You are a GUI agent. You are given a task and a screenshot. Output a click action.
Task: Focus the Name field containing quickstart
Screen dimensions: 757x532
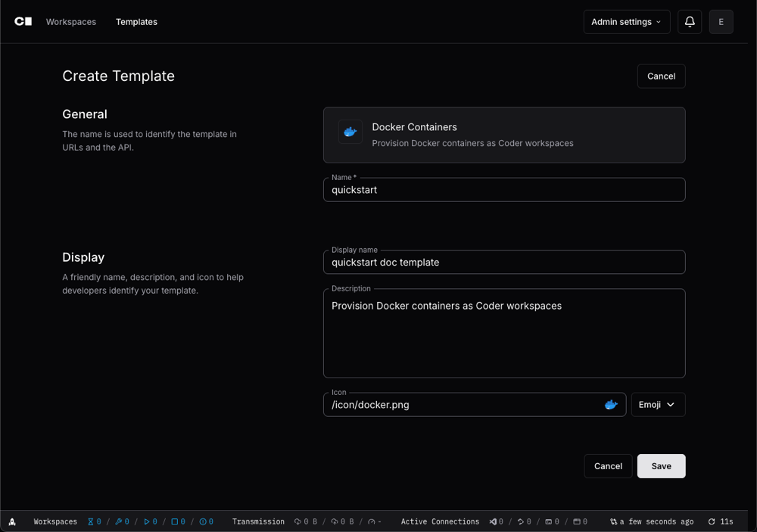point(504,190)
